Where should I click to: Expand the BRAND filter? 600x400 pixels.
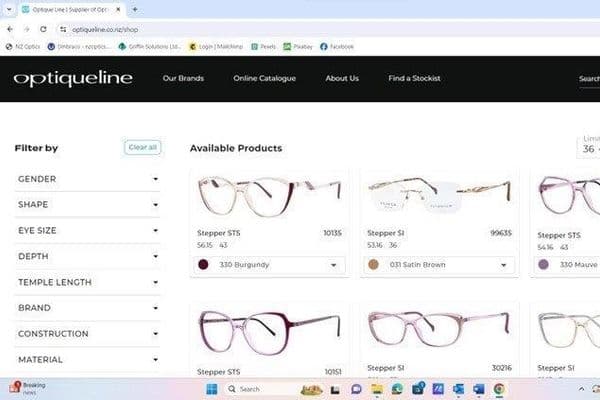tap(87, 308)
